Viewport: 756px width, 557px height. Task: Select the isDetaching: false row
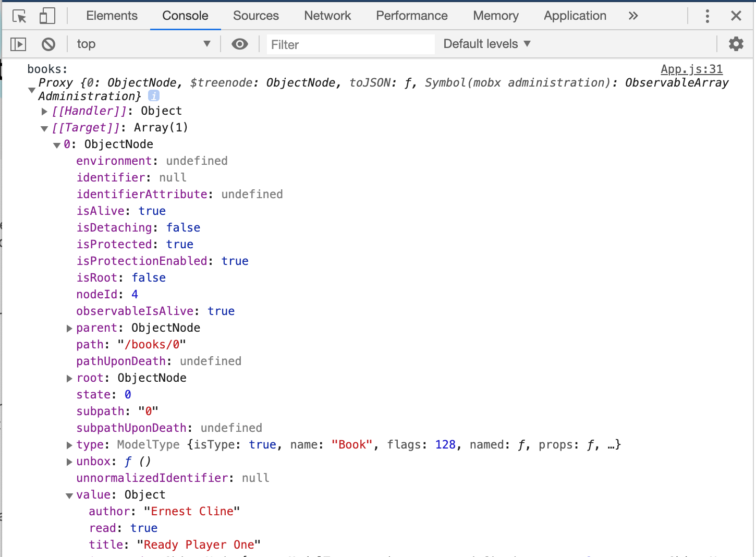138,227
